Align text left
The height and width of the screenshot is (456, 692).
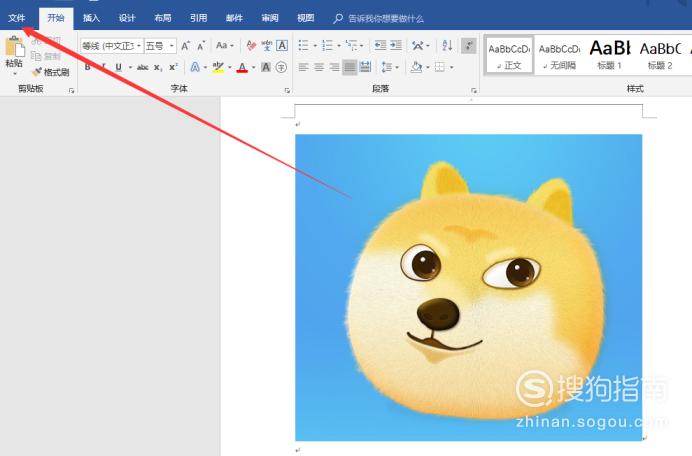pyautogui.click(x=303, y=67)
